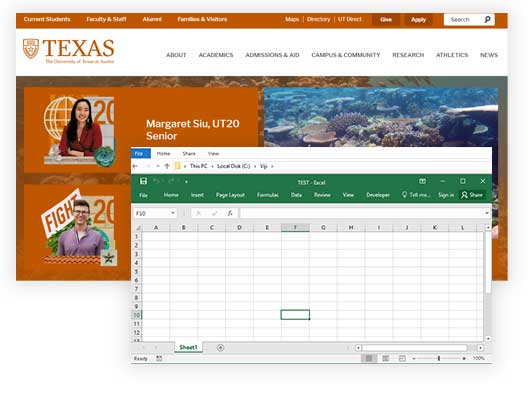528x395 pixels.
Task: Open the Academics navigation link
Action: point(216,55)
